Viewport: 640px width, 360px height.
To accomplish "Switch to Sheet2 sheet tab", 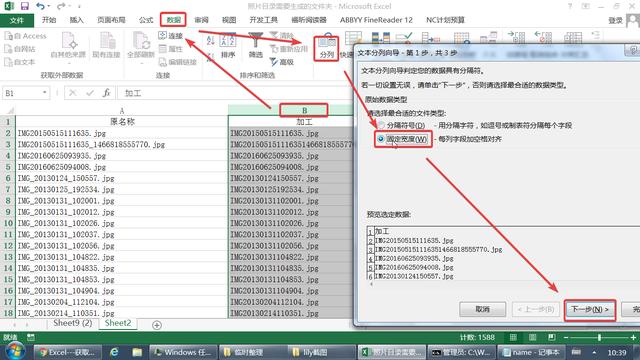I will pyautogui.click(x=118, y=323).
